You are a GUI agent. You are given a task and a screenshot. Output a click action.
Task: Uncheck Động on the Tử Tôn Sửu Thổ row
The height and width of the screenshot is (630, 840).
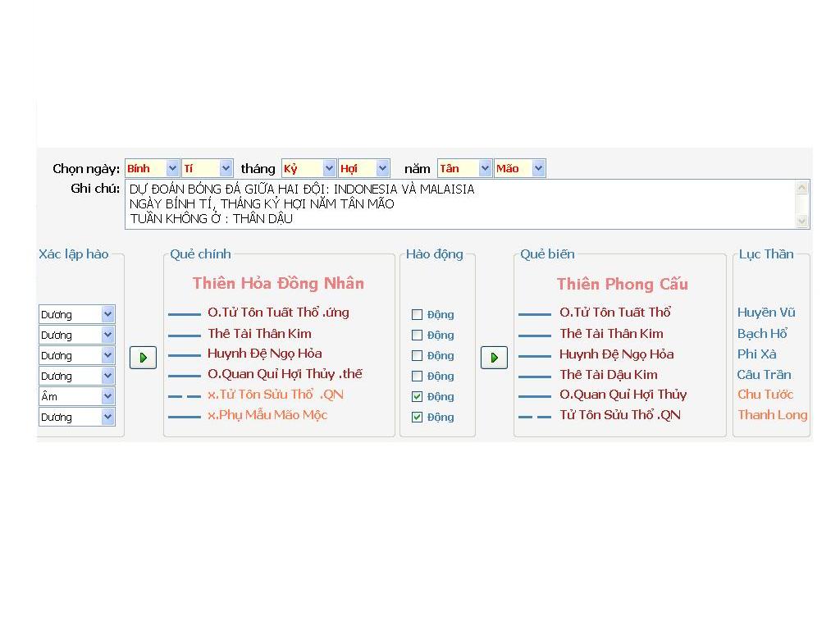pyautogui.click(x=417, y=396)
